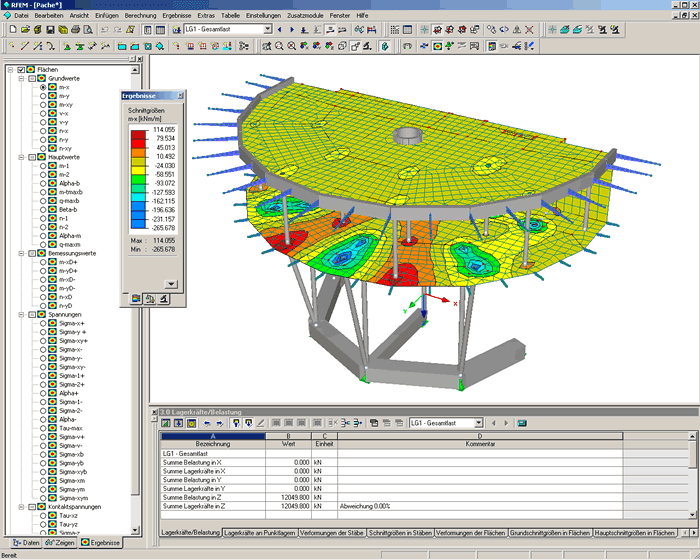
Task: Select the m-xD+ radio button
Action: click(x=43, y=262)
